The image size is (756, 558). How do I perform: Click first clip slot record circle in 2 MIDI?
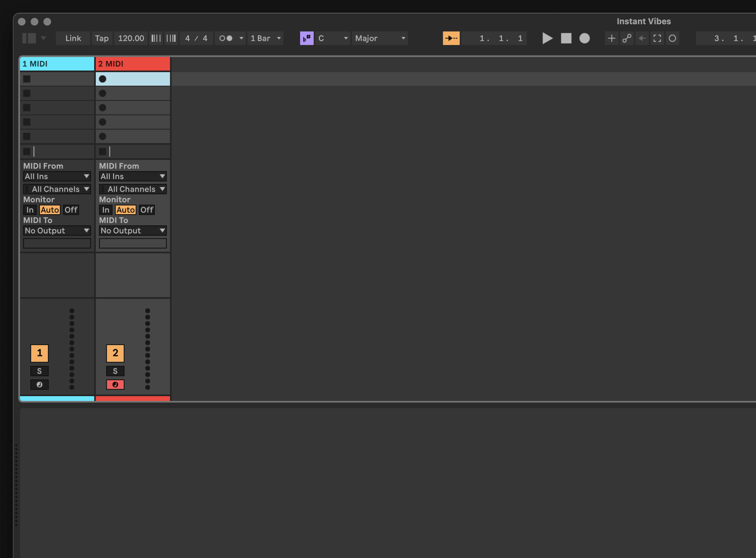click(x=103, y=79)
